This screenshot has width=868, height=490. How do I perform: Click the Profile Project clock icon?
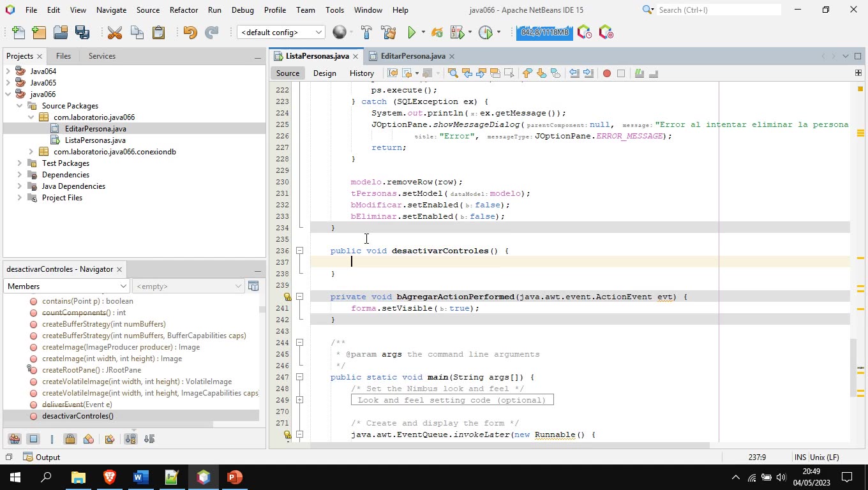[486, 33]
